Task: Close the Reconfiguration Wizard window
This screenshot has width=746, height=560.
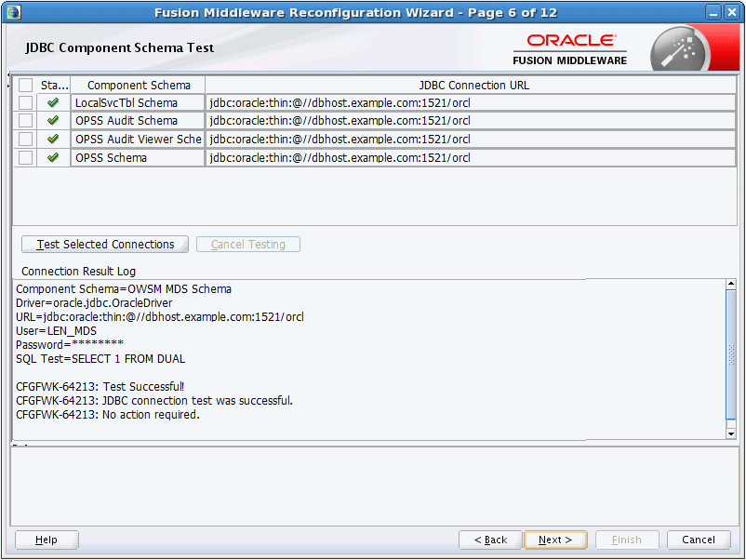Action: tap(732, 13)
